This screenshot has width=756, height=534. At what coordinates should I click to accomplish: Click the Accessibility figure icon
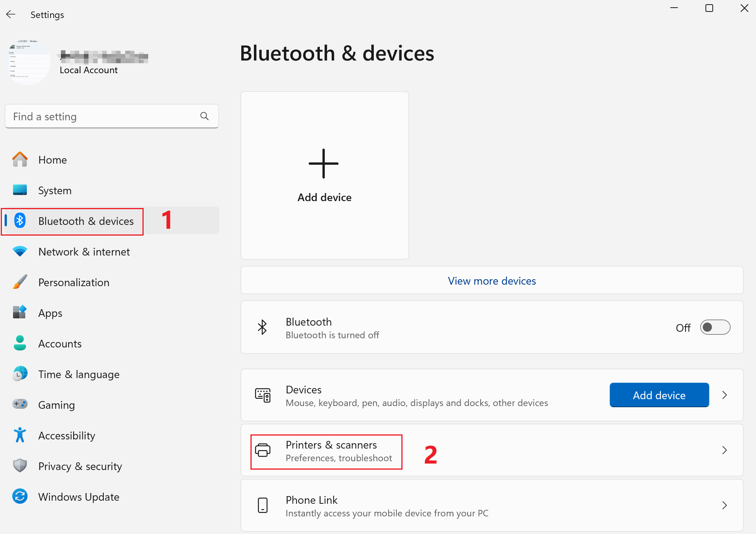click(x=20, y=435)
